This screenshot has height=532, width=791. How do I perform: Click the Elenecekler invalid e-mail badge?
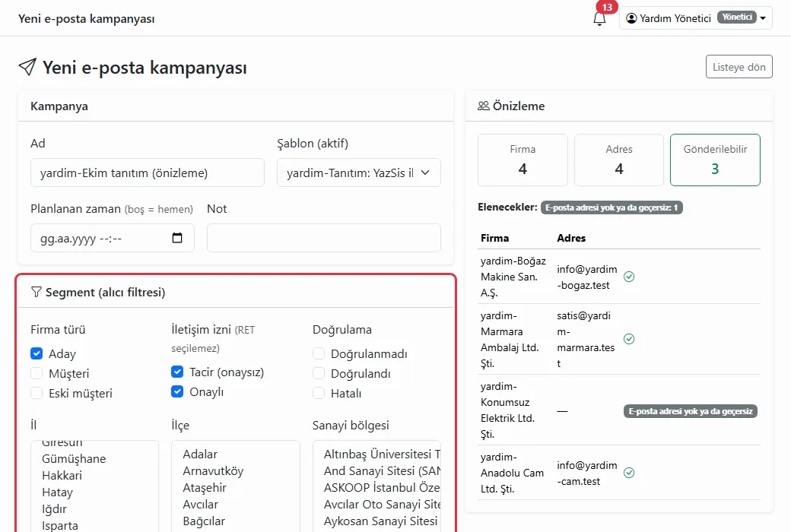pyautogui.click(x=612, y=207)
